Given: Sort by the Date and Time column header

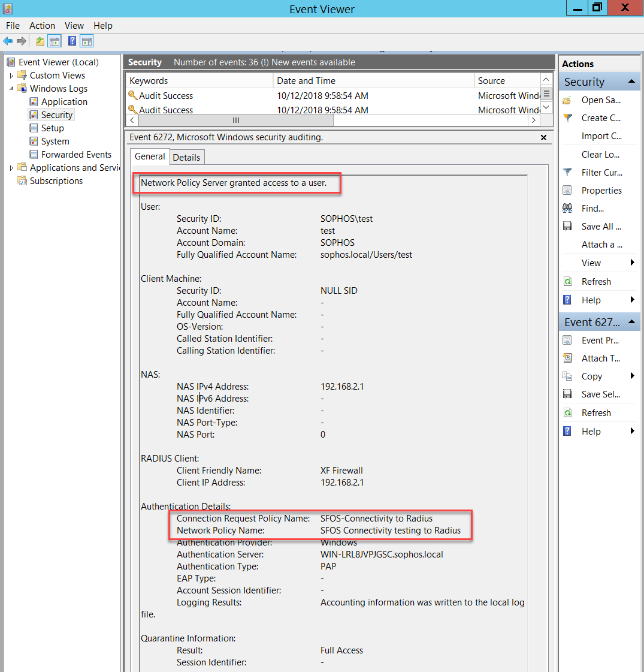Looking at the screenshot, I should coord(373,80).
